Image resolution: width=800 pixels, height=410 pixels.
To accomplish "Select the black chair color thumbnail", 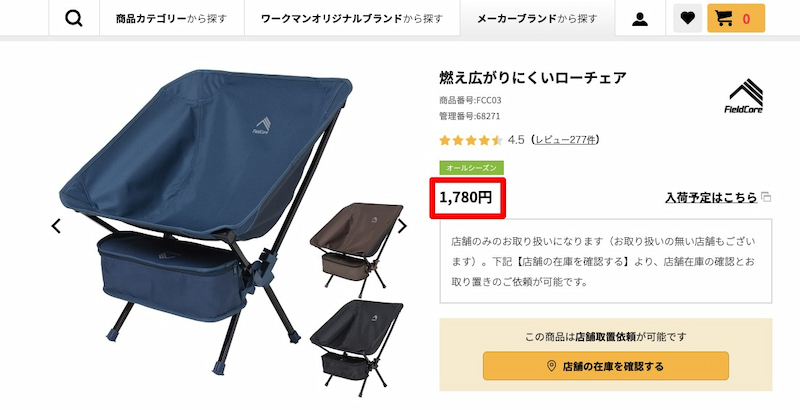I will tap(357, 347).
